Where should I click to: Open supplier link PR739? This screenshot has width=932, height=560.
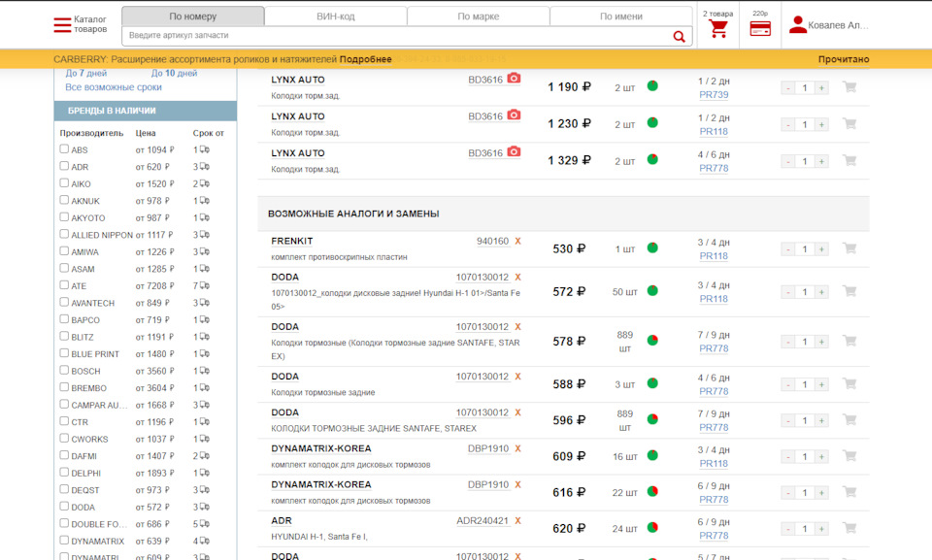[714, 94]
